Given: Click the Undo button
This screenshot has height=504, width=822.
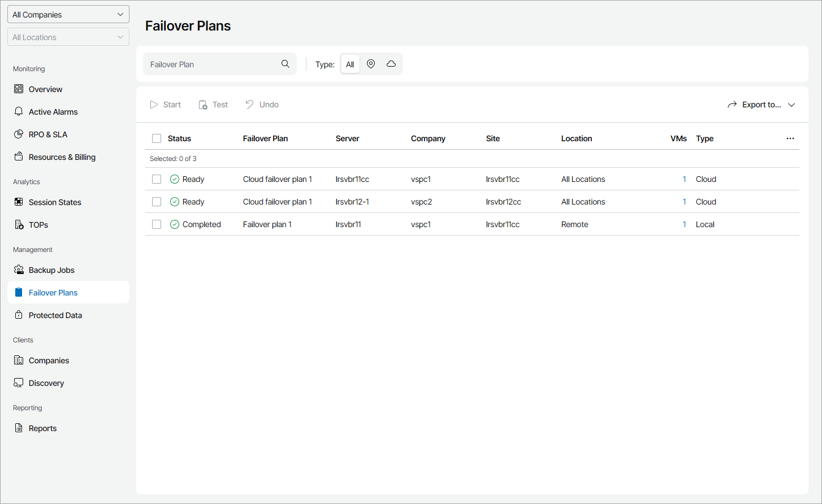Looking at the screenshot, I should [x=262, y=105].
